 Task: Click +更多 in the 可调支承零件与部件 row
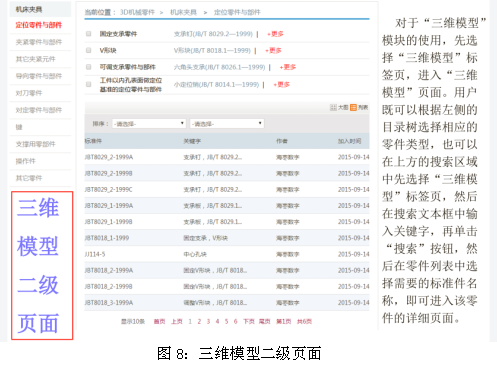(x=288, y=67)
